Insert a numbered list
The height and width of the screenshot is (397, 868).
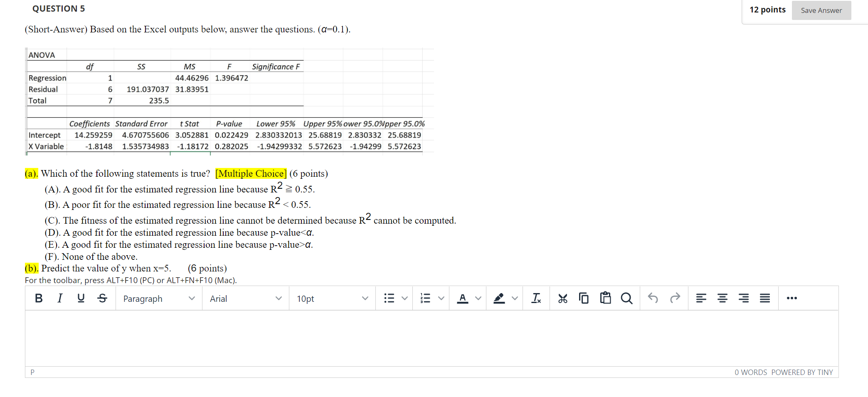(425, 298)
